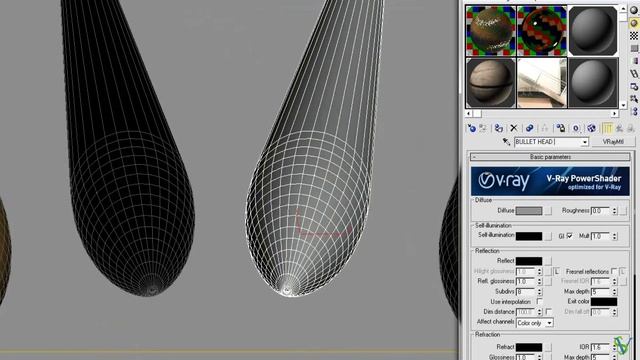This screenshot has width=640, height=360.
Task: Click Show Map in Viewport icon
Action: (591, 128)
